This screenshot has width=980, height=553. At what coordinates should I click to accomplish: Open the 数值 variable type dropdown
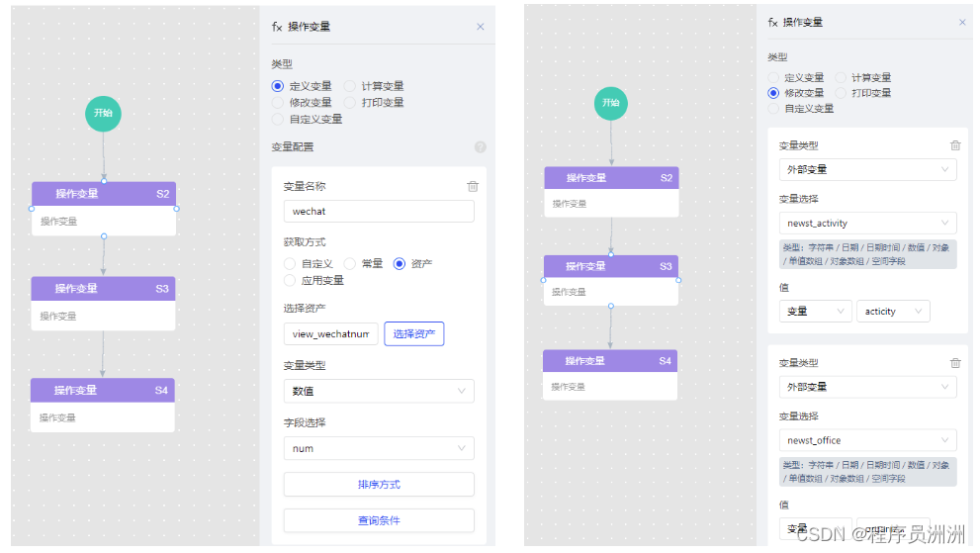(378, 391)
